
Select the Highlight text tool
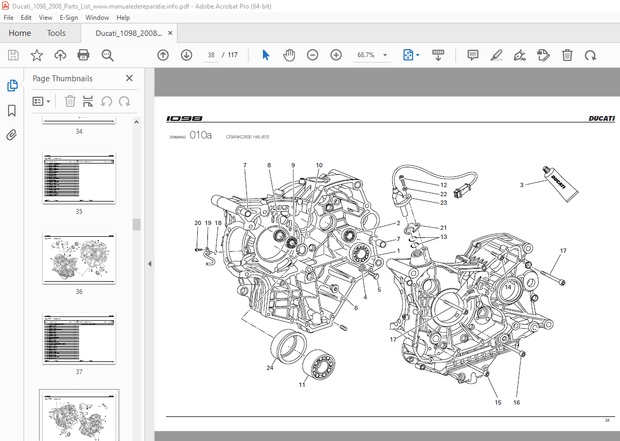coord(496,55)
